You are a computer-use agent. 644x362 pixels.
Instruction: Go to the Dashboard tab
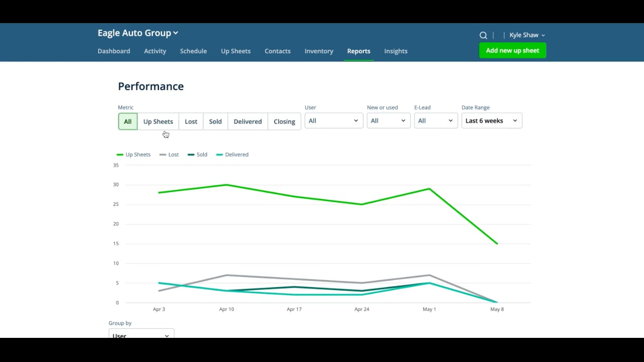coord(114,51)
